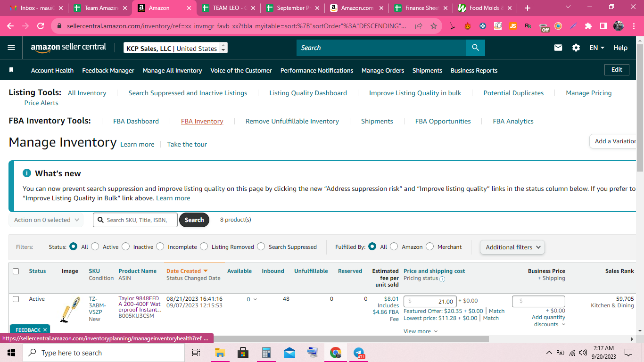The image size is (644, 362).
Task: Click the bookmark flag icon in navigation bar
Action: (x=12, y=70)
